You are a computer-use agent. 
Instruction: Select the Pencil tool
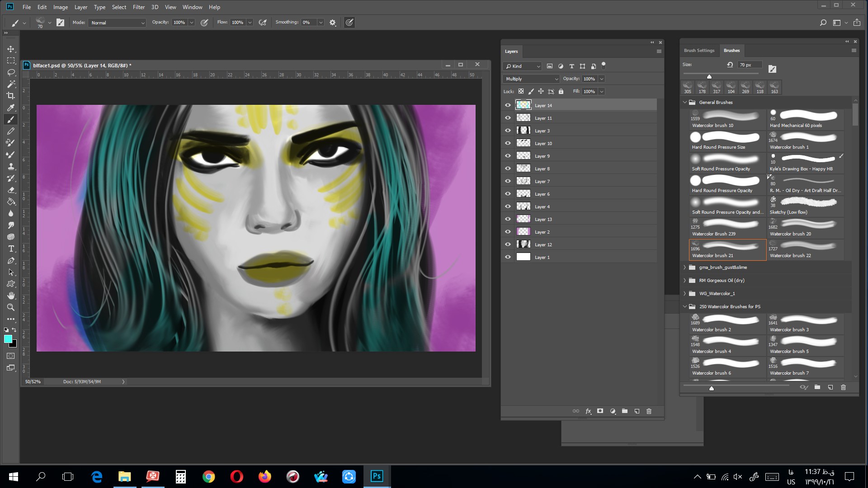click(x=11, y=131)
